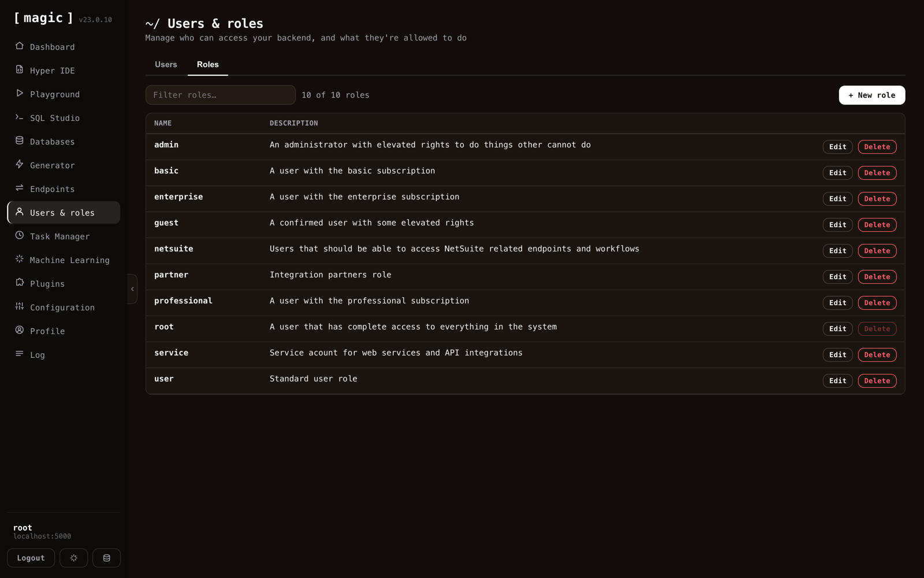Screen dimensions: 924x578
Task: Delete the service role
Action: [x=877, y=355]
